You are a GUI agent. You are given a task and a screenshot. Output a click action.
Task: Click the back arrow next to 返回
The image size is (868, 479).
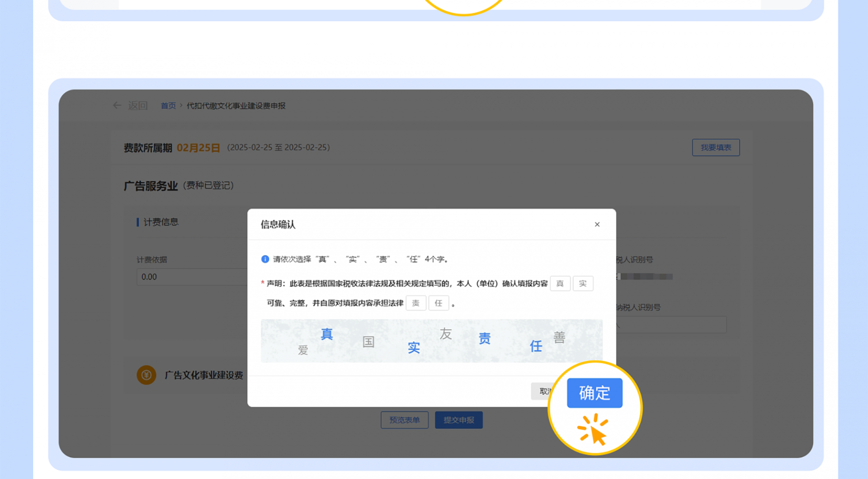click(117, 105)
